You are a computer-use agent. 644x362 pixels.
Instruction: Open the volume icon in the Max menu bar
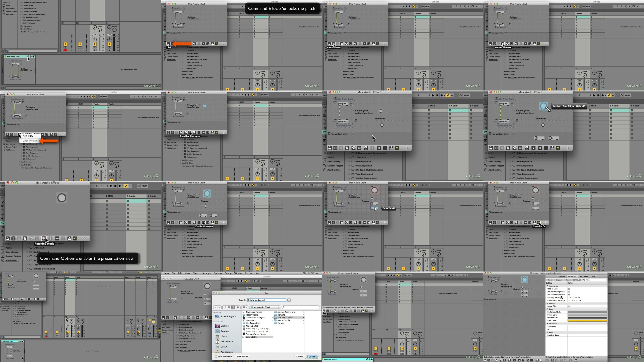click(x=317, y=273)
